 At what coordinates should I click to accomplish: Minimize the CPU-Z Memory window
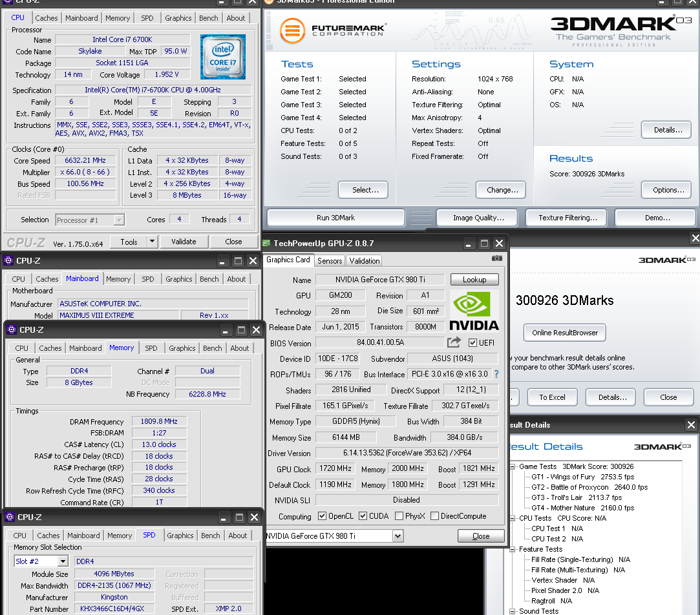[226, 330]
